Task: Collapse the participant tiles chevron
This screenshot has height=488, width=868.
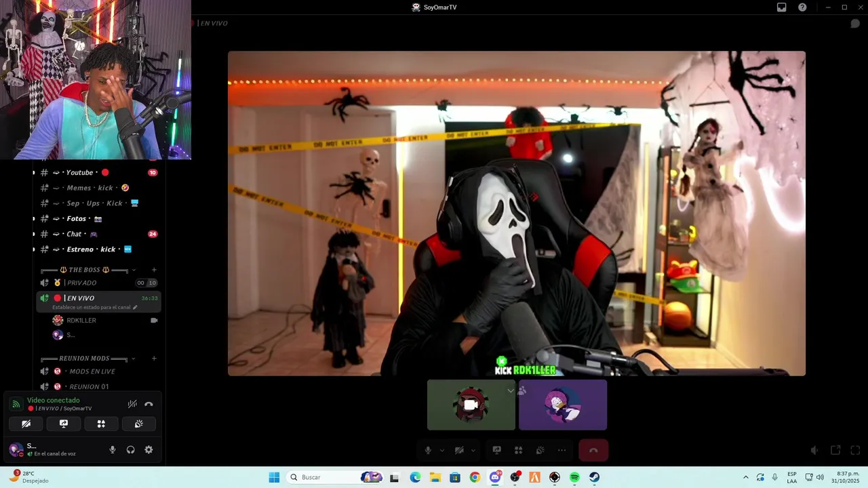Action: click(x=511, y=390)
